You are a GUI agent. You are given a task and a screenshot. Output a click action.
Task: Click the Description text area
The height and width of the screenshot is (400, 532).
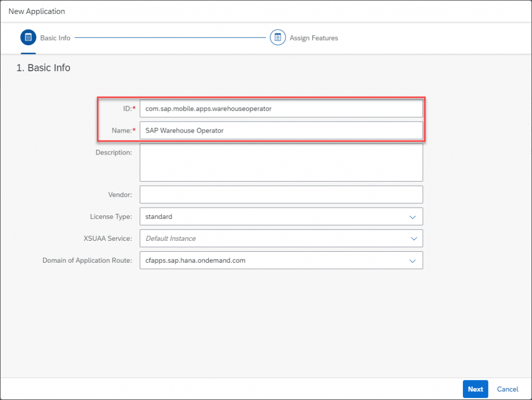281,162
